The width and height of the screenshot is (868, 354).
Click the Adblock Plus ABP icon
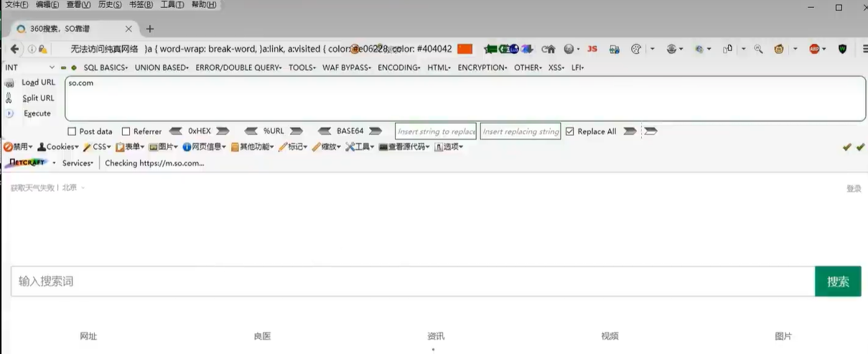click(815, 49)
